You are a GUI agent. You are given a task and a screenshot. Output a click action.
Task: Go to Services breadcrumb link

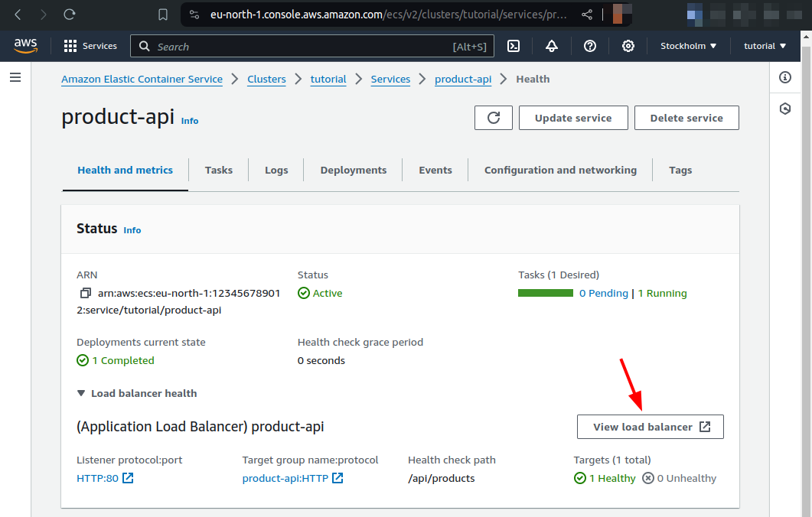point(390,80)
